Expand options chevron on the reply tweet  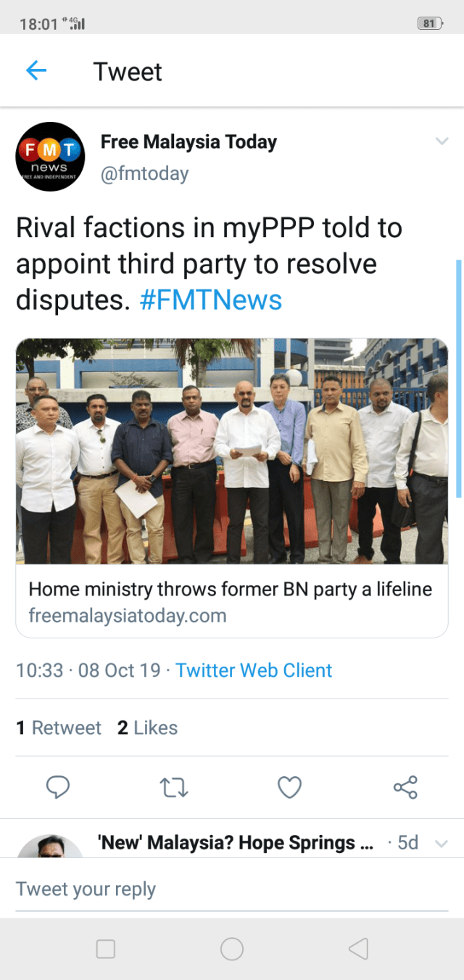(441, 844)
